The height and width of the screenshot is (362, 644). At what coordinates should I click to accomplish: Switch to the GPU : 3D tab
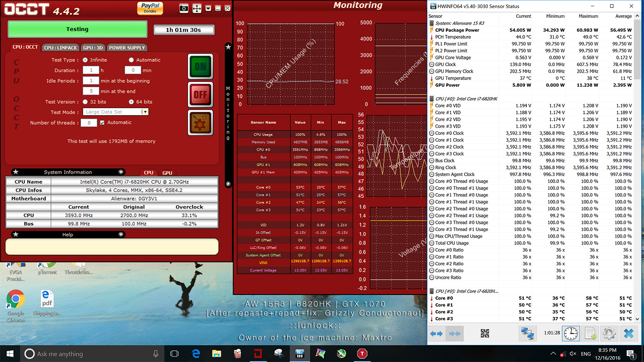tap(93, 47)
